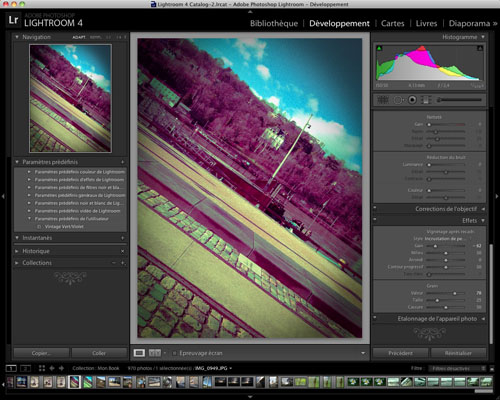Select the highlighted filmstrip thumbnail
The width and height of the screenshot is (500, 400).
[74, 382]
